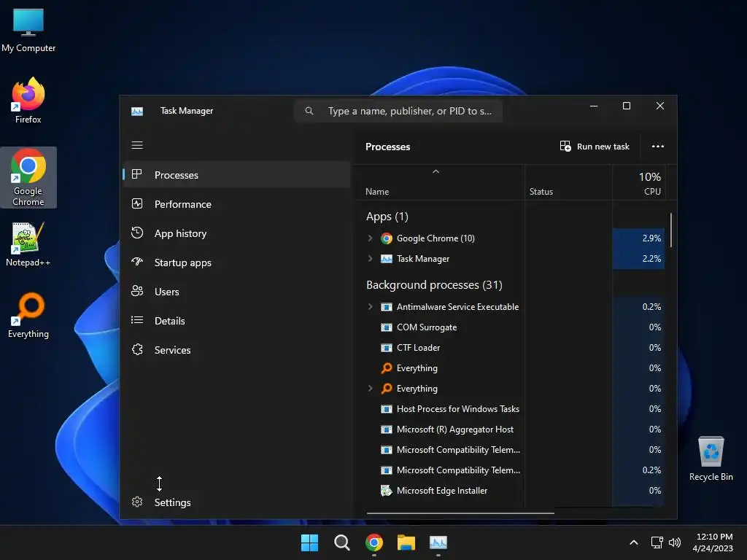The height and width of the screenshot is (560, 747).
Task: Select Host Process for Windows Tasks
Action: [x=510, y=408]
